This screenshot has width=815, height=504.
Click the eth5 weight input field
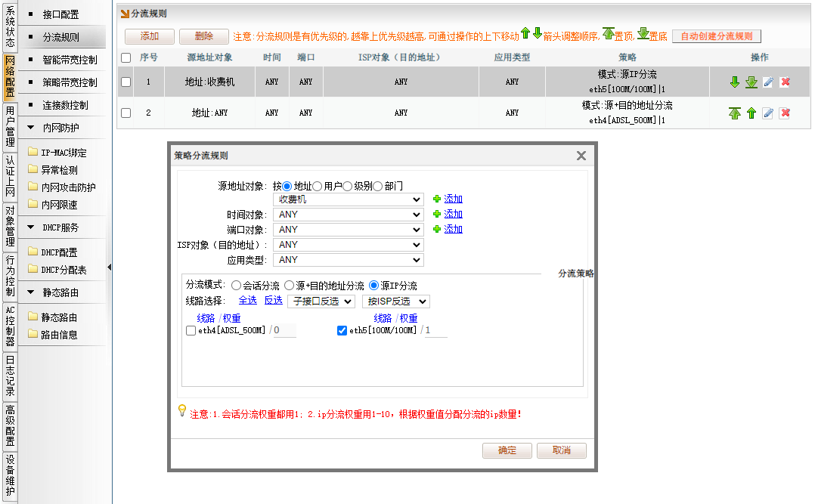point(436,331)
